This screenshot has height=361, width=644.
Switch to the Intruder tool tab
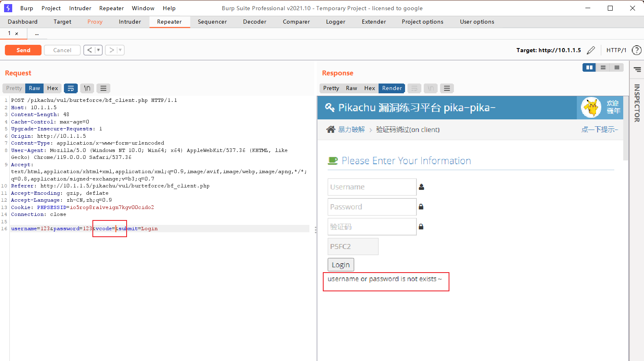point(130,22)
